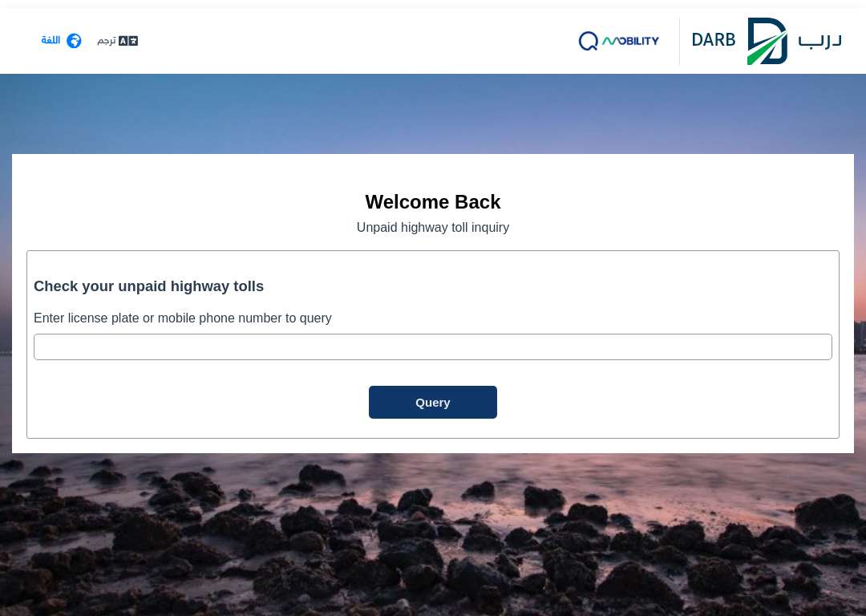Image resolution: width=866 pixels, height=616 pixels.
Task: Click the A/文 translate icon
Action: [128, 41]
